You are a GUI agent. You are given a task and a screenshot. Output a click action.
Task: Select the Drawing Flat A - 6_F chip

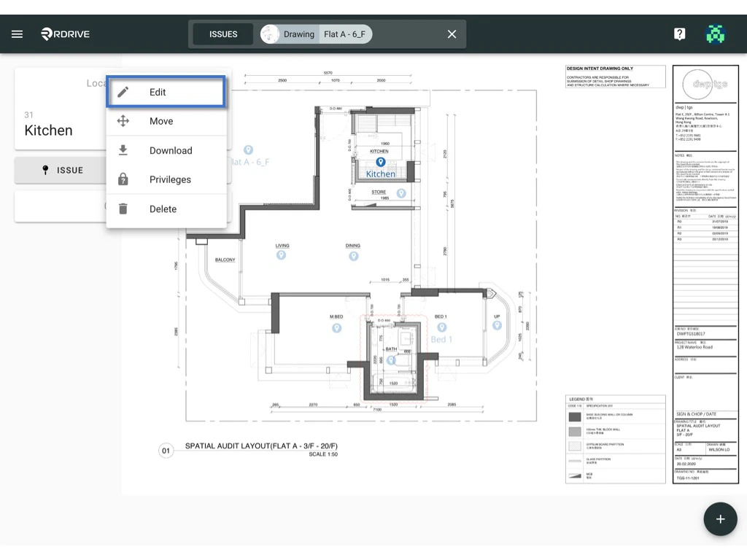coord(317,34)
